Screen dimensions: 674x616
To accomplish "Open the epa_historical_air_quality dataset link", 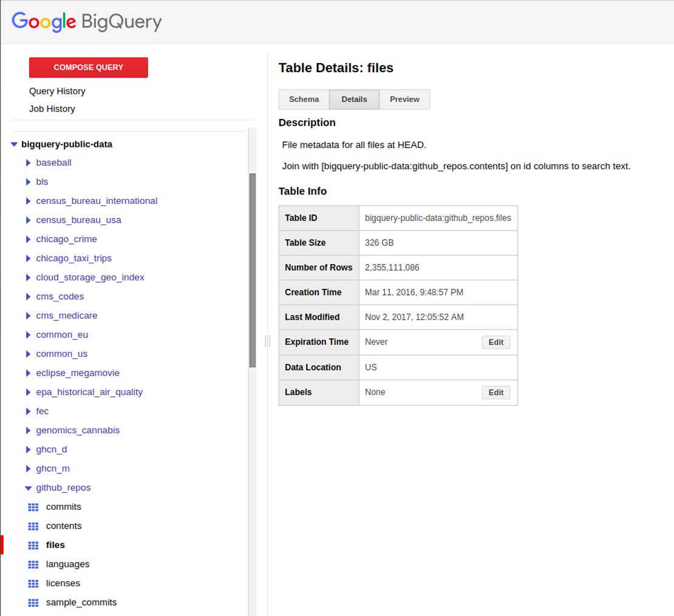I will point(89,392).
